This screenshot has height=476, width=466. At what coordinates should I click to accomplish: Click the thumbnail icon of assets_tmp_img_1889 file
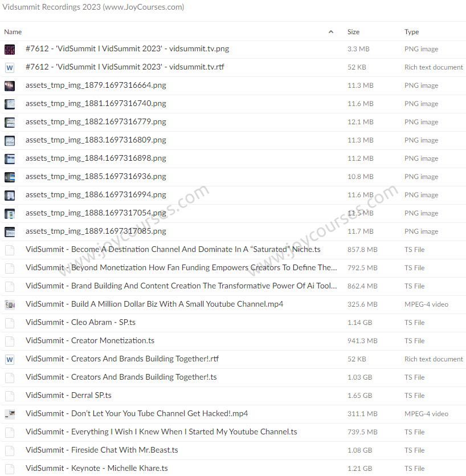pyautogui.click(x=10, y=231)
